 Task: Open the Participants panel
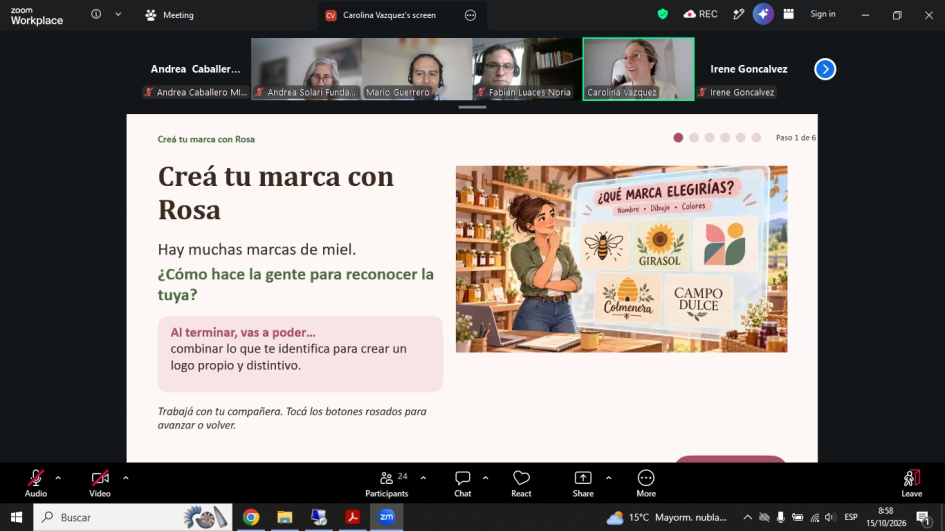point(386,484)
